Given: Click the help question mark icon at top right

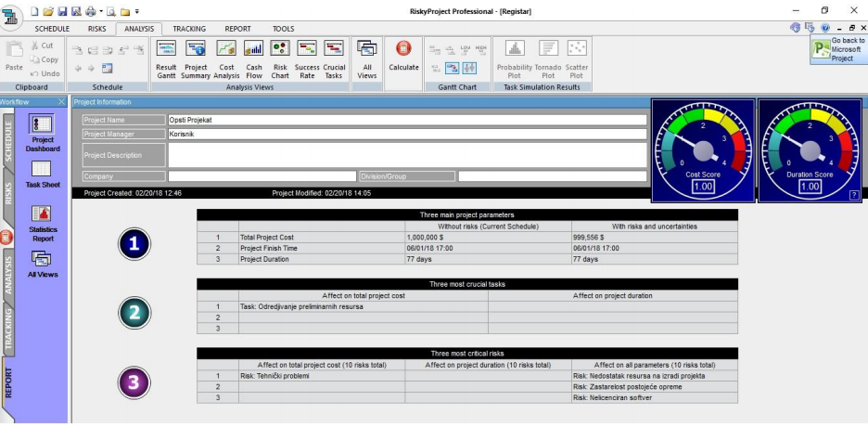Looking at the screenshot, I should [824, 27].
